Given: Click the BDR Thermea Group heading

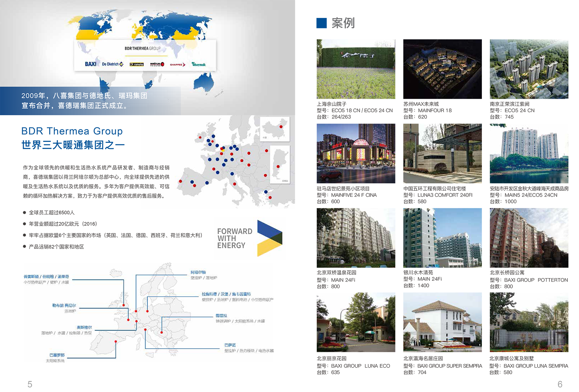Looking at the screenshot, I should coord(72,131).
